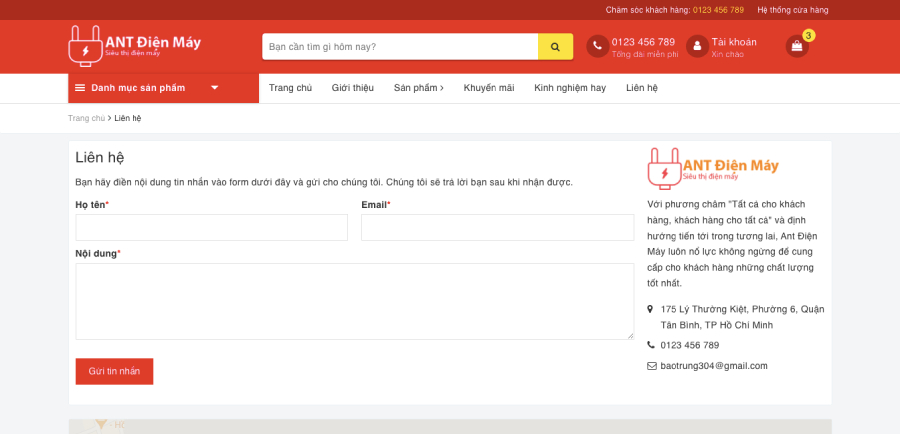
Task: Open the Khuyến mãi menu item
Action: [489, 88]
